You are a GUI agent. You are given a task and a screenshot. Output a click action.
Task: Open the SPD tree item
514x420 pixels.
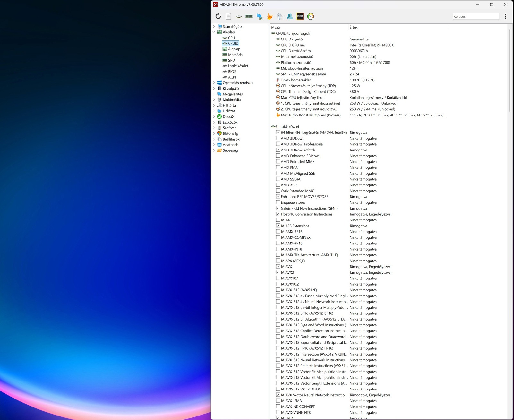pyautogui.click(x=231, y=60)
